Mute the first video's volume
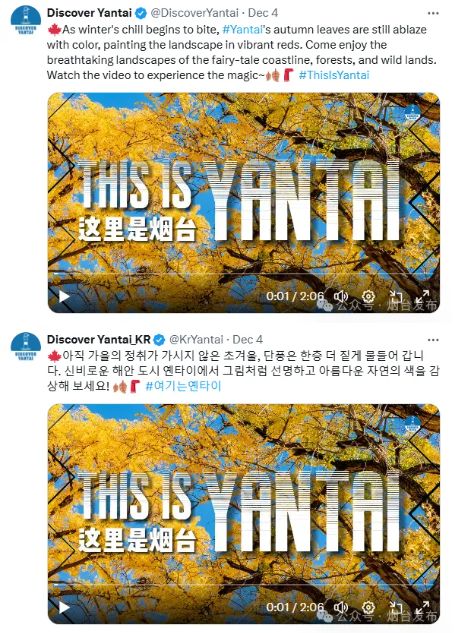This screenshot has height=633, width=461. coord(341,297)
